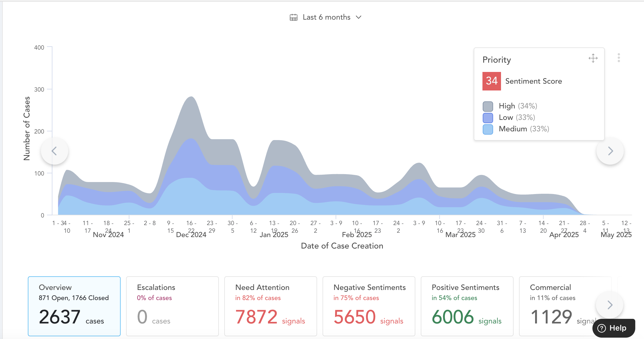The image size is (644, 339).
Task: Expand date range using the chevron arrow
Action: click(x=359, y=17)
